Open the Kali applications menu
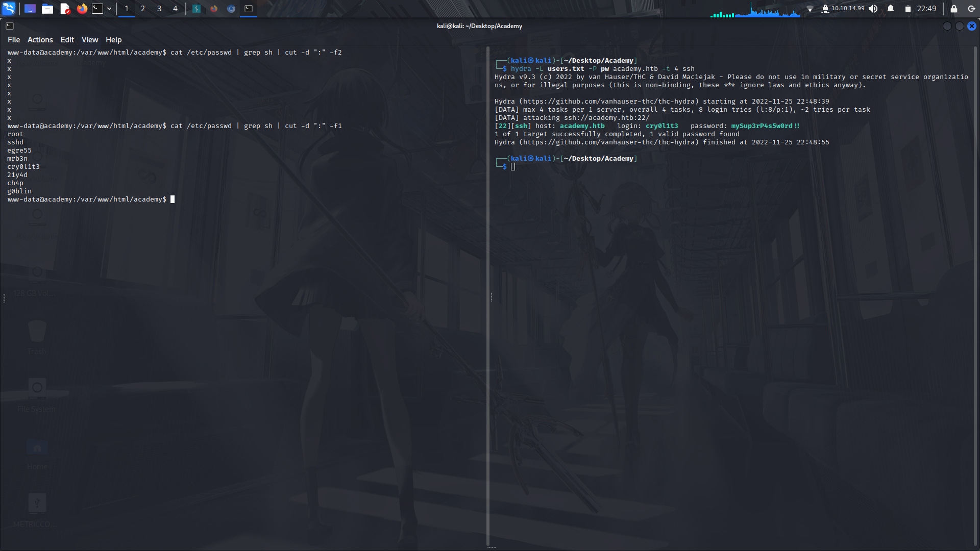 coord(9,8)
